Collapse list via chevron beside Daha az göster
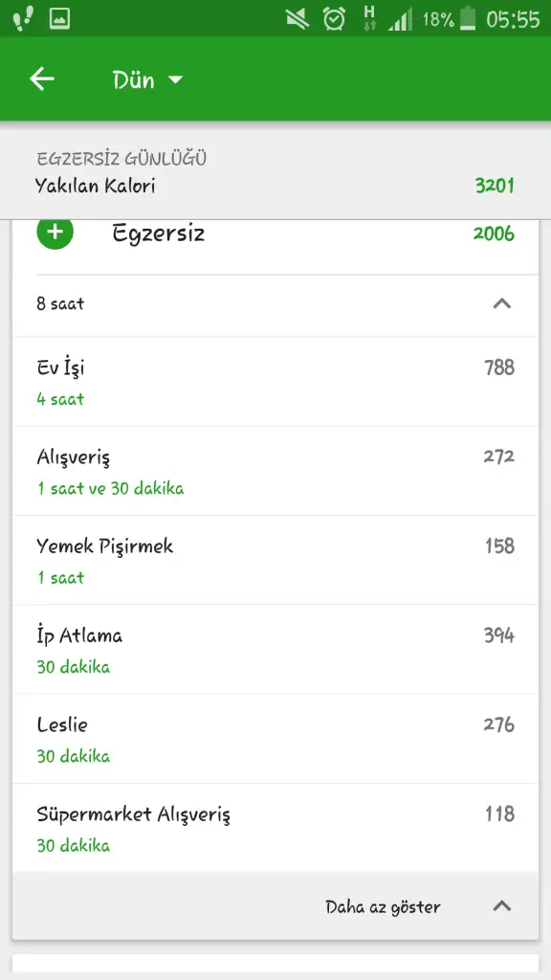Viewport: 551px width, 980px height. point(501,906)
